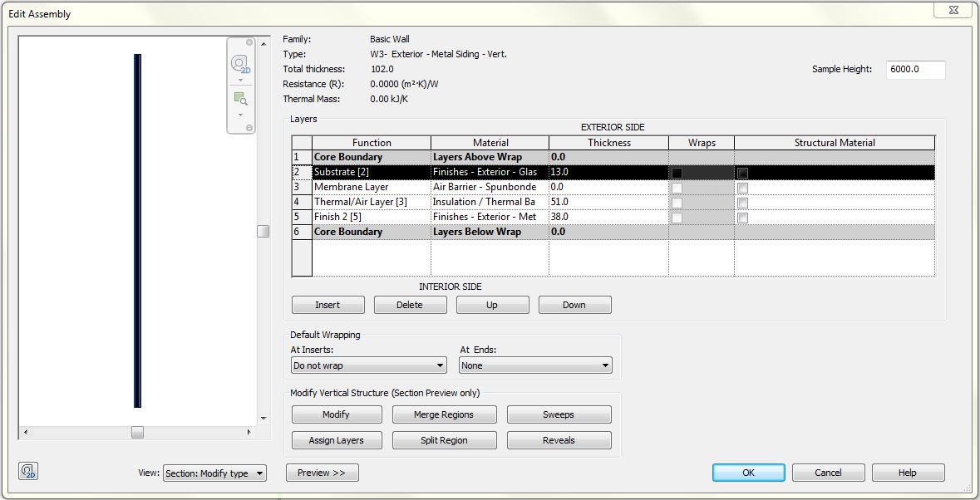Expand the options arrow below the steering wheel tool
Viewport: 980px width, 500px height.
coord(240,81)
